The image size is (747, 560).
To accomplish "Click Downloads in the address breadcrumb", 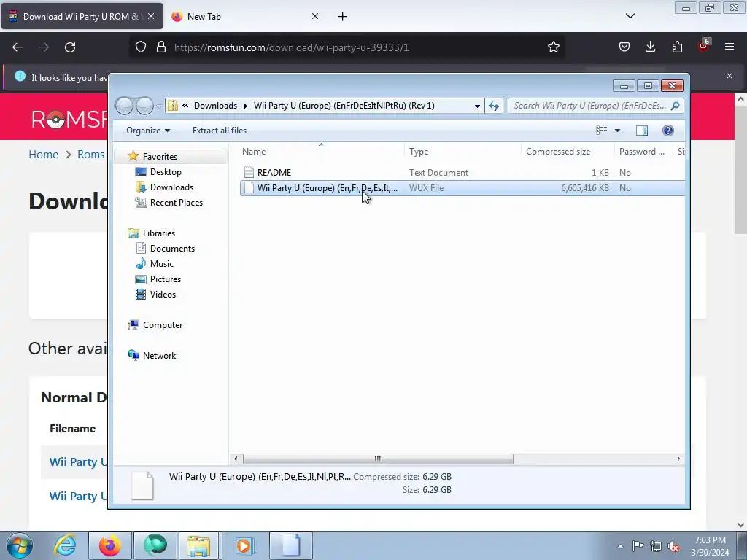I will [215, 106].
